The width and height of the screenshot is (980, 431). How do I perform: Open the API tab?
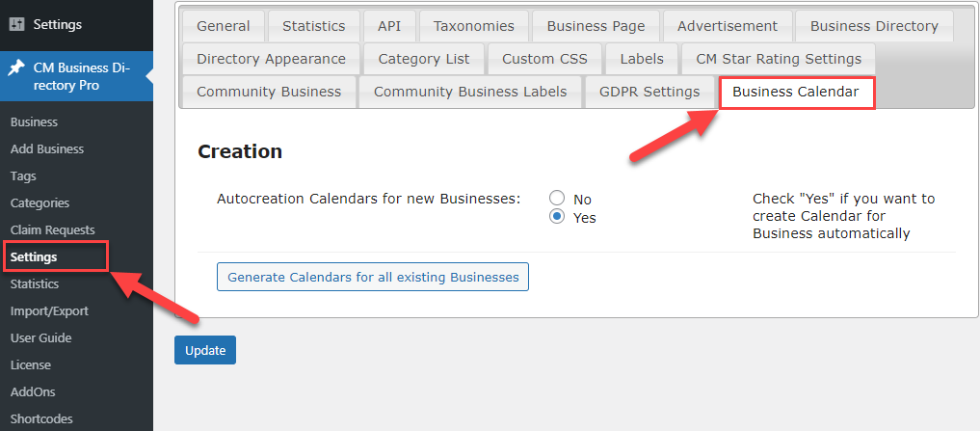click(x=389, y=26)
